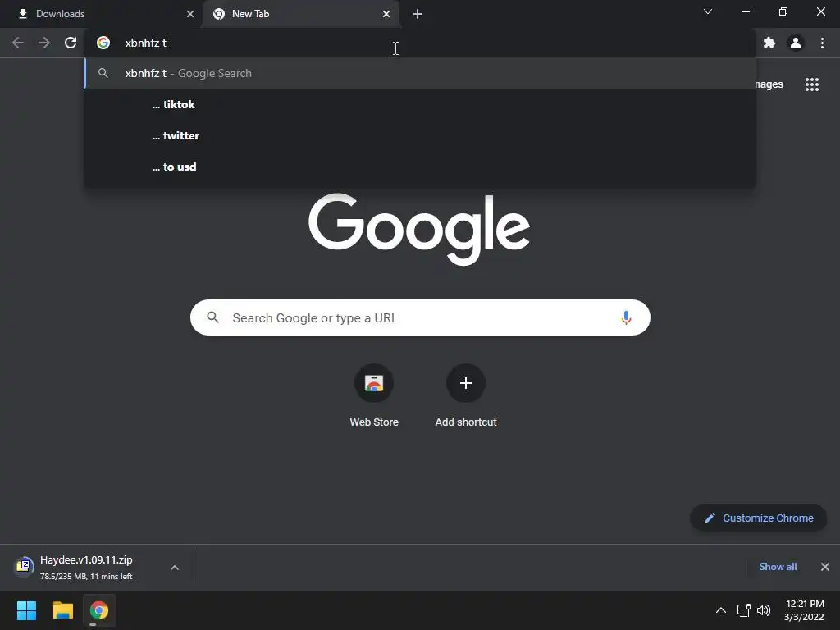840x630 pixels.
Task: Open the Chrome profile avatar
Action: (x=796, y=43)
